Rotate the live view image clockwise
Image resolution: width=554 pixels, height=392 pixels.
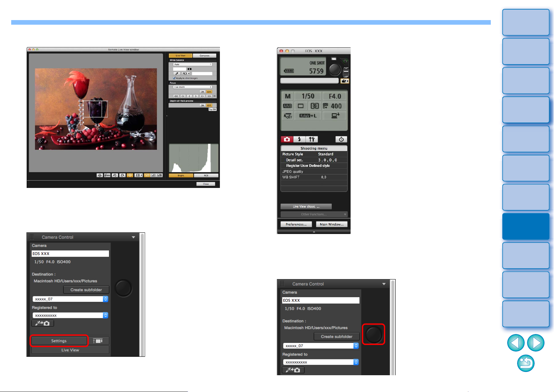[122, 175]
